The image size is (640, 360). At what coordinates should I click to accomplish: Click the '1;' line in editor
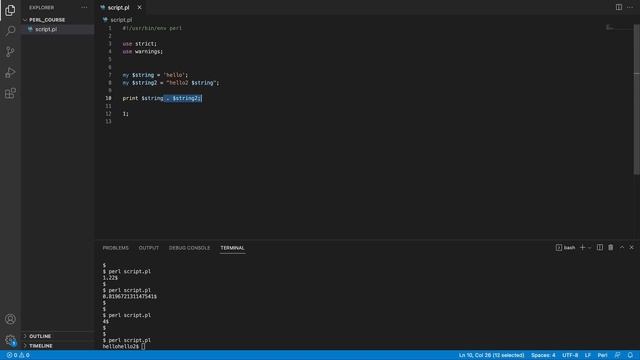pos(125,114)
